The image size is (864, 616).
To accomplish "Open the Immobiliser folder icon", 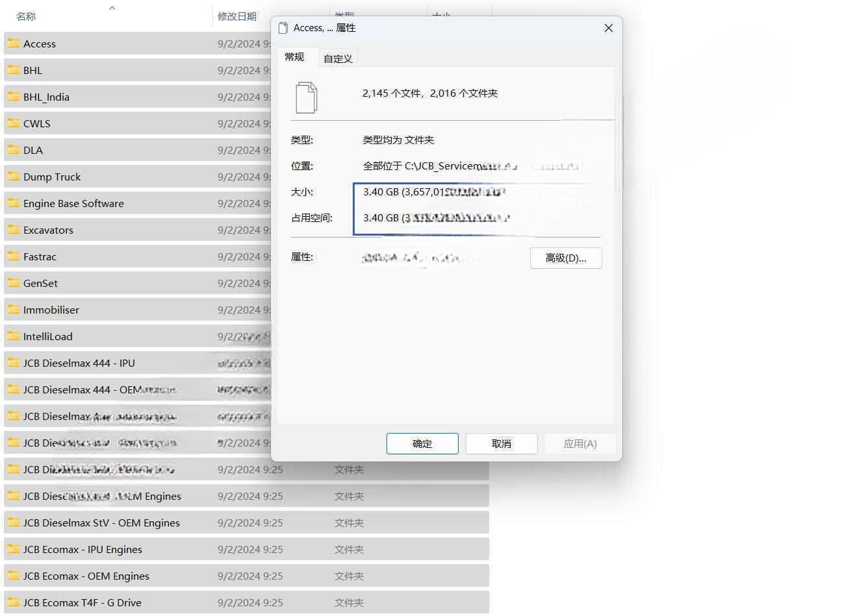I will click(x=14, y=310).
